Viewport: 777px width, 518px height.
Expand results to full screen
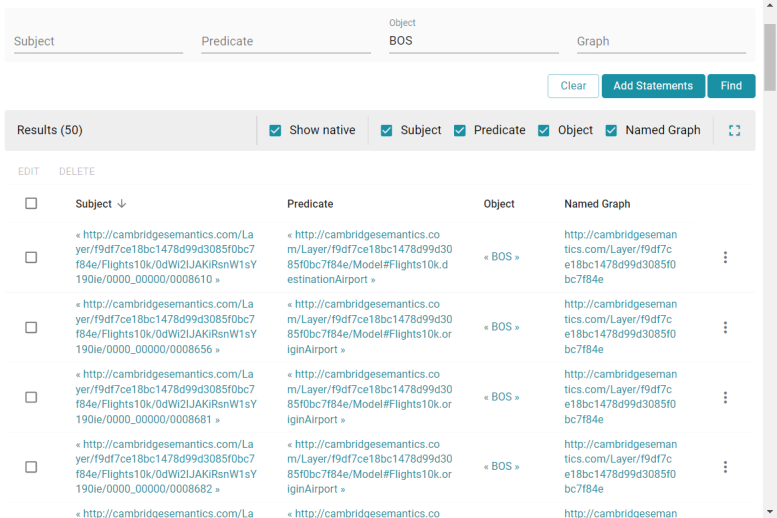734,130
